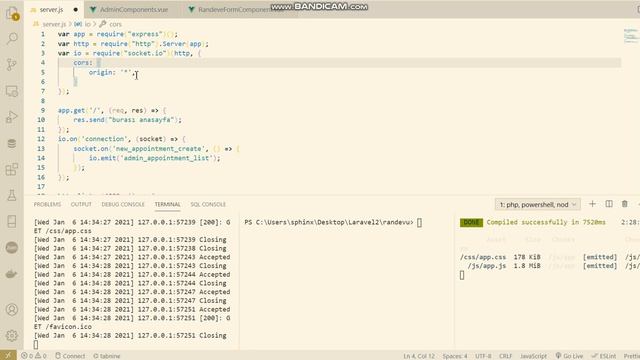Change language mode via JavaScript
Screen dimensions: 640x360
tap(533, 356)
